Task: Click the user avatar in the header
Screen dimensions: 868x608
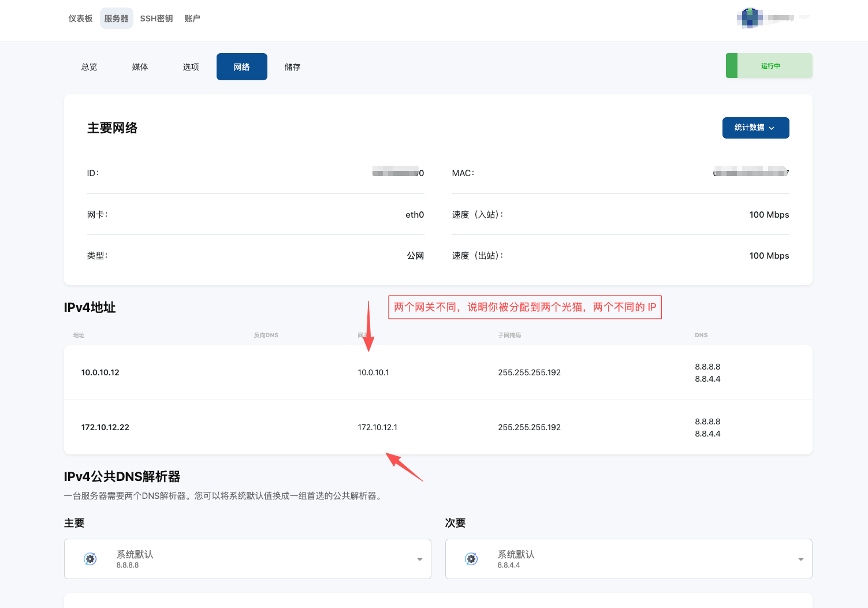Action: point(750,18)
